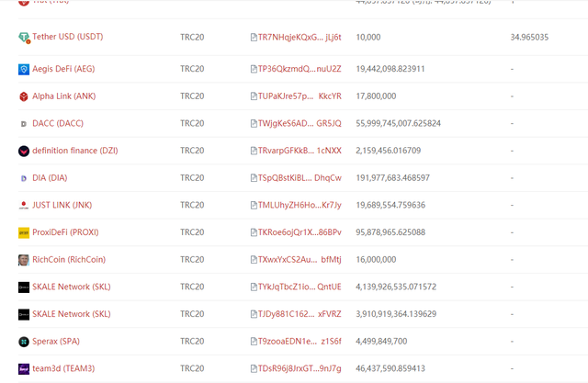Click contract document icon beside TWjgKeS6AD

click(x=254, y=123)
